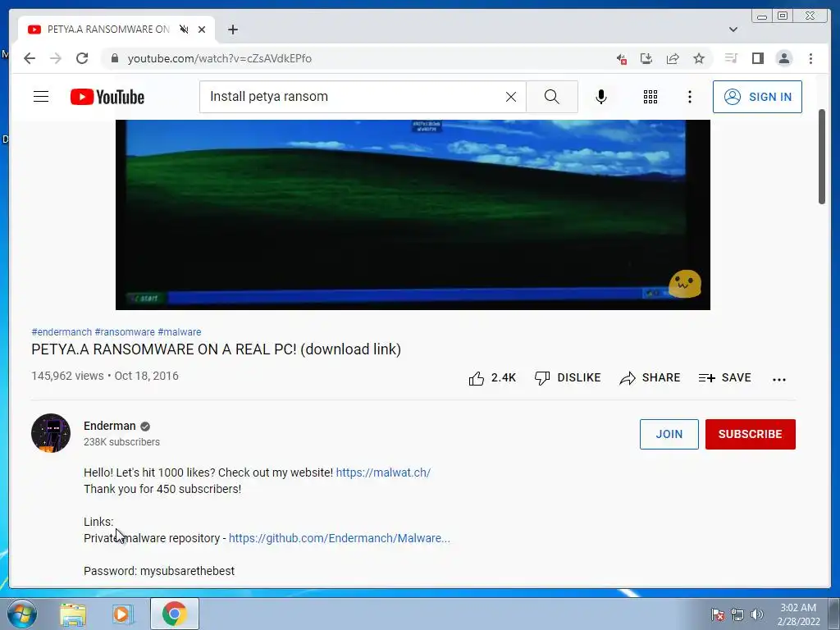Viewport: 840px width, 630px height.
Task: Open more actions ellipsis below video
Action: pyautogui.click(x=779, y=379)
